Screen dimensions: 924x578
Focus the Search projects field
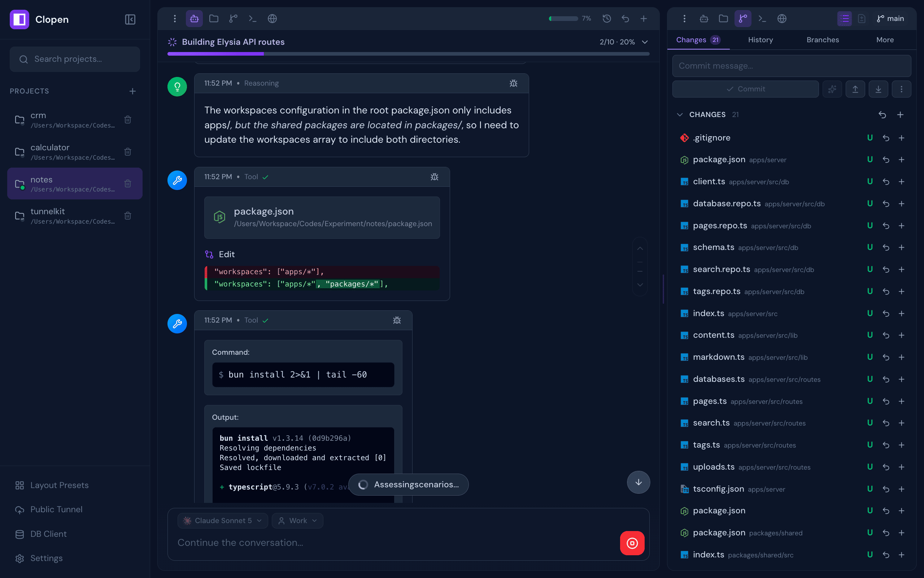click(75, 59)
